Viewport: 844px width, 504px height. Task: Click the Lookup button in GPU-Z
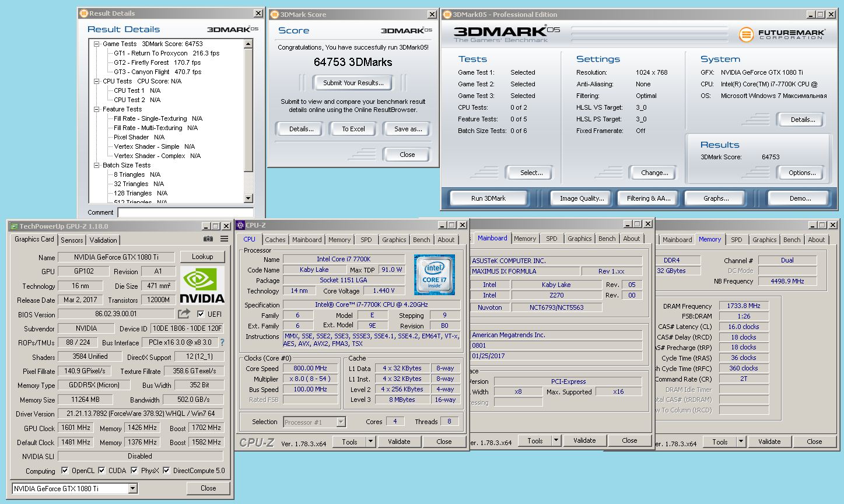click(x=202, y=257)
